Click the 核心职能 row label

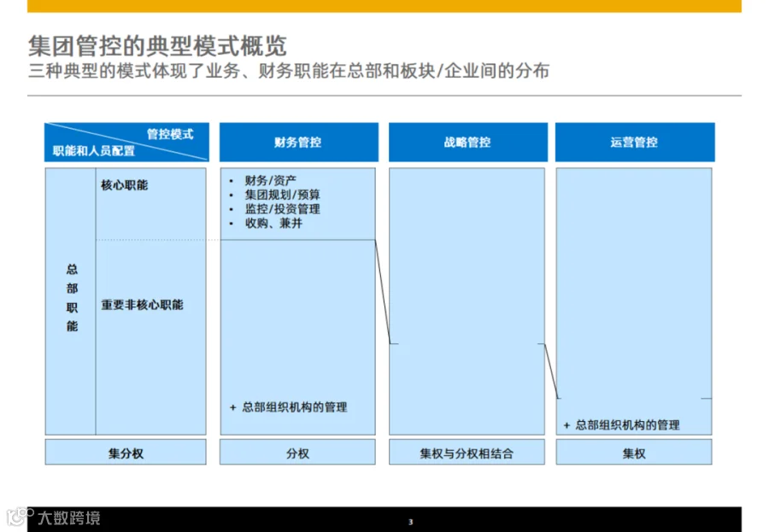click(x=124, y=184)
